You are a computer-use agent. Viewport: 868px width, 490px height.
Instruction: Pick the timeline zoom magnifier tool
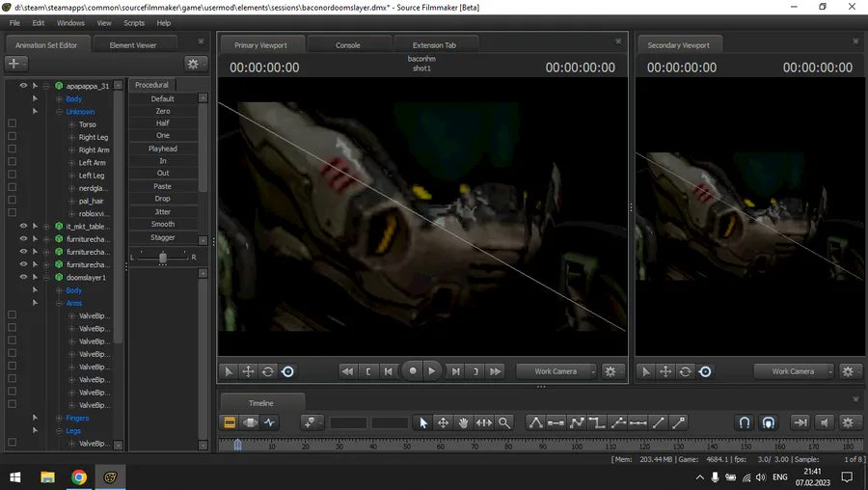504,423
